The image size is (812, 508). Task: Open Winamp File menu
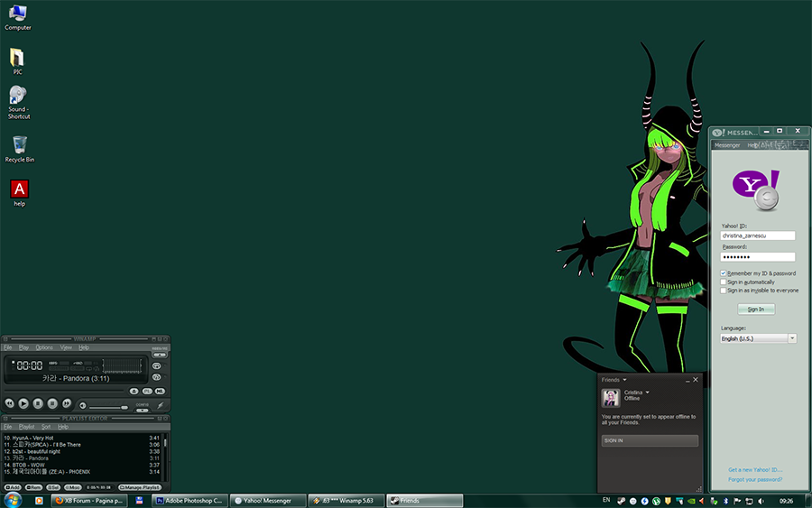[8, 347]
